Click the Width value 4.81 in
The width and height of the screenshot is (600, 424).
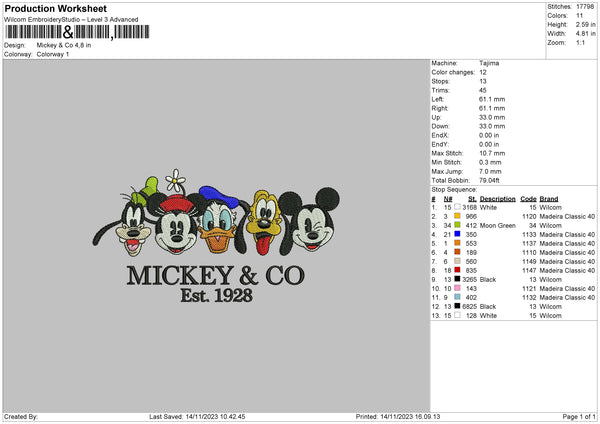tap(585, 34)
